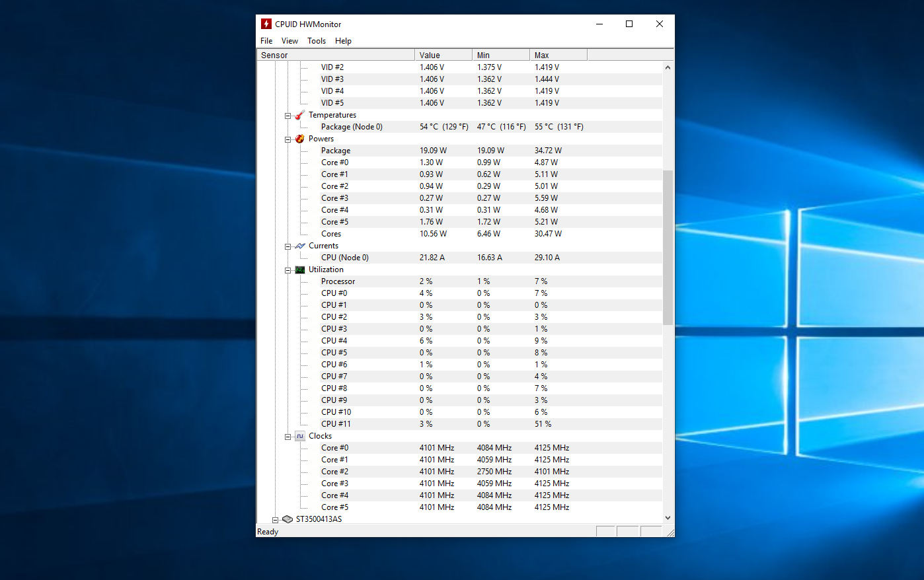
Task: Click the Powers flame icon
Action: point(300,139)
